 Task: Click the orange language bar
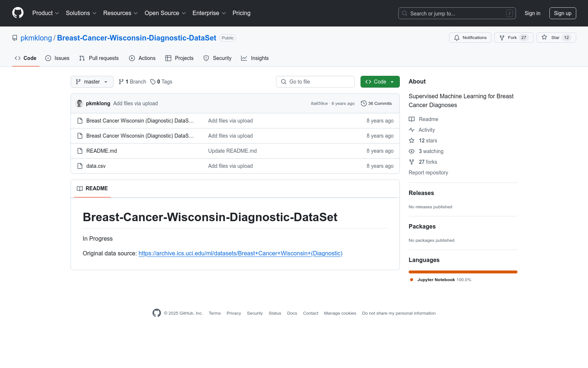pyautogui.click(x=463, y=272)
